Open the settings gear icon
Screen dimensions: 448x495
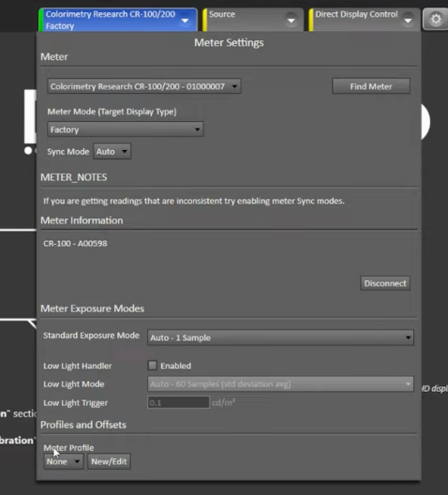pos(436,20)
